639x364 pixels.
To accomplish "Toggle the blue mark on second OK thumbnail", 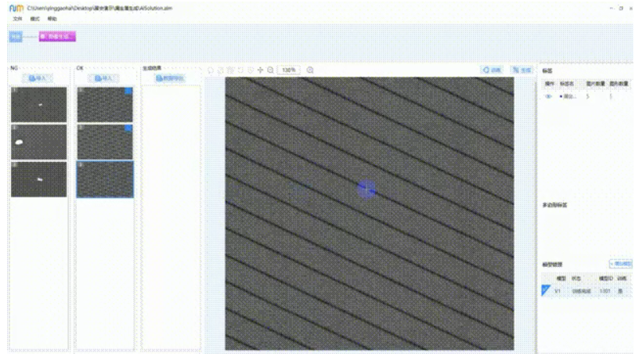I will click(128, 128).
